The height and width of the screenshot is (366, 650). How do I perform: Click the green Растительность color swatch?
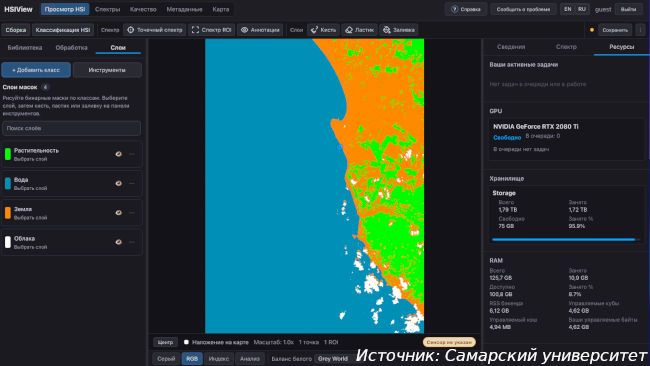[x=7, y=154]
